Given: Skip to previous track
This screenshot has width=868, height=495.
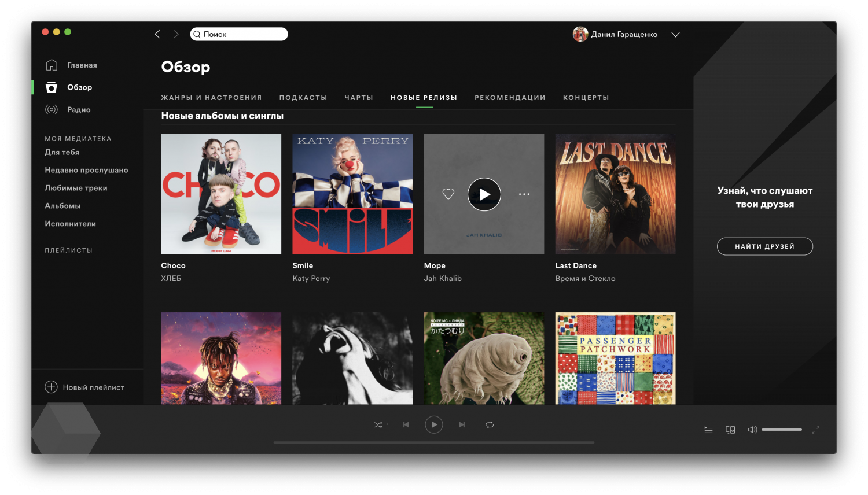Looking at the screenshot, I should click(406, 424).
